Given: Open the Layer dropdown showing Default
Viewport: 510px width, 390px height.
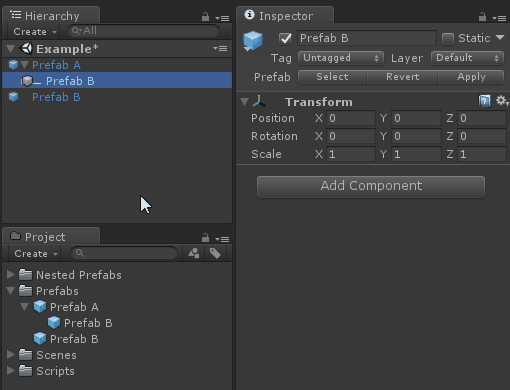Looking at the screenshot, I should 467,58.
